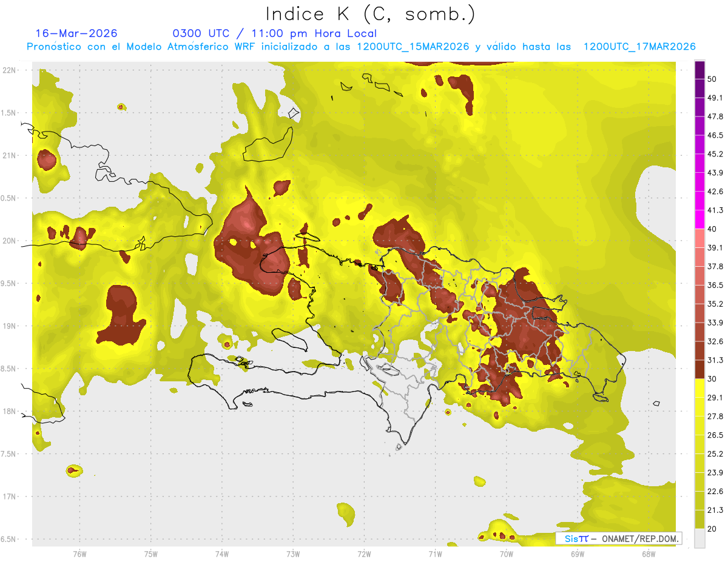The height and width of the screenshot is (562, 728).
Task: Click the '49.1' value on the color scale
Action: 715,98
